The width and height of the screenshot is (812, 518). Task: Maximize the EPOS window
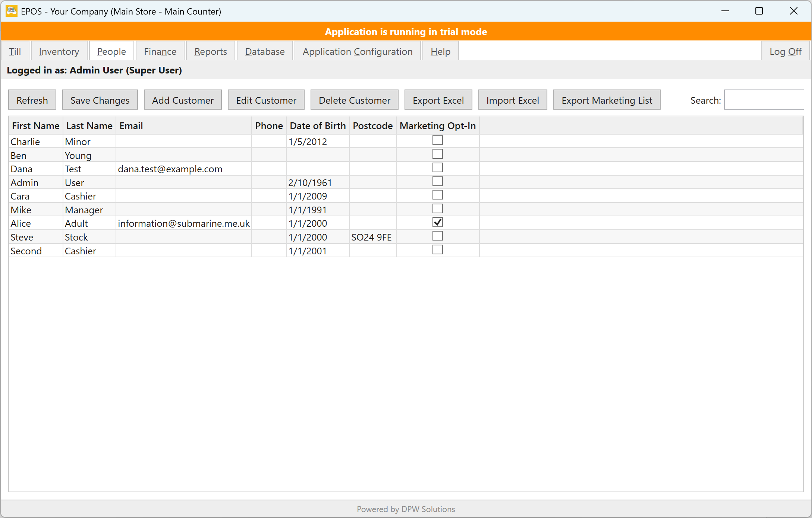tap(759, 11)
